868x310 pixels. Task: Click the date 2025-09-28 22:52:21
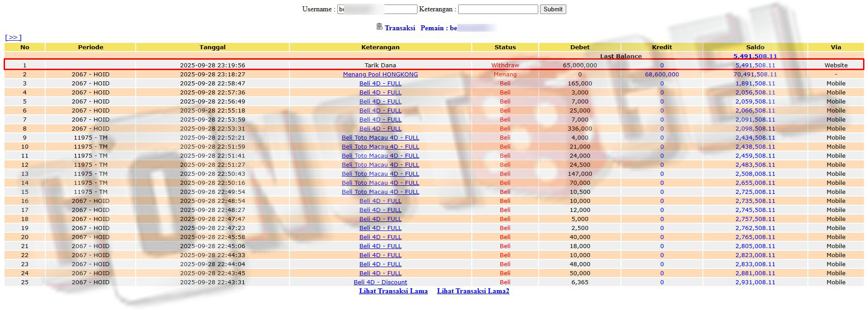click(213, 138)
